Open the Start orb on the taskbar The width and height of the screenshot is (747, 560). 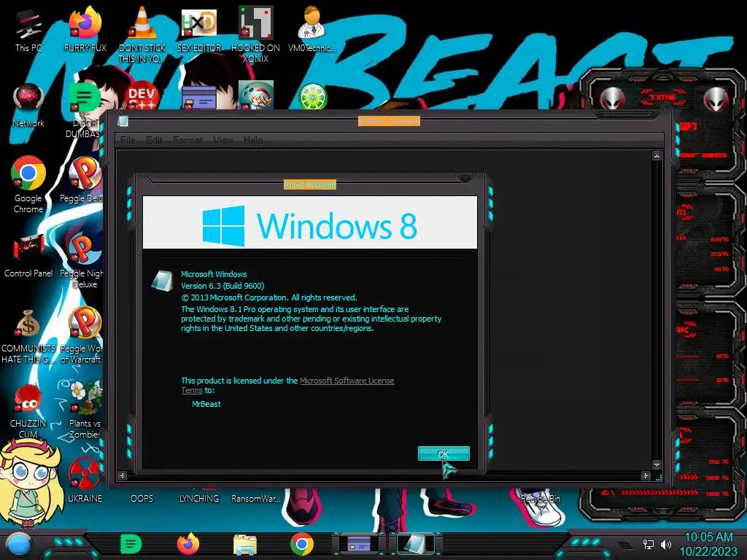(x=19, y=545)
